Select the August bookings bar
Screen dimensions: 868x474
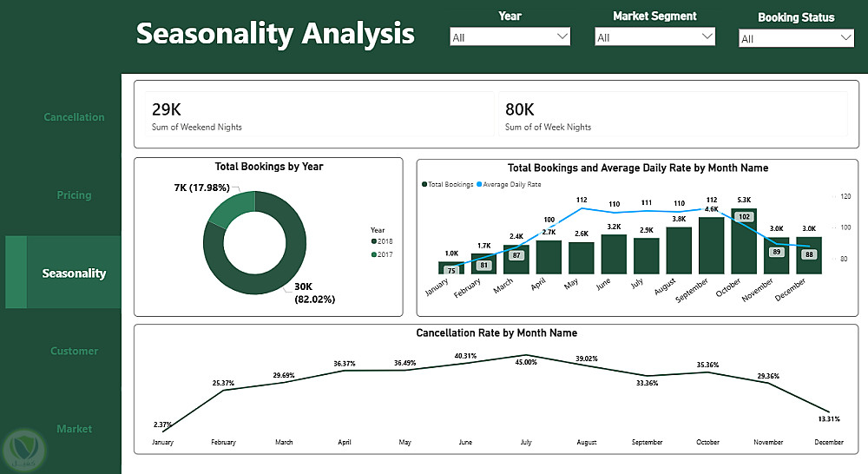click(680, 251)
